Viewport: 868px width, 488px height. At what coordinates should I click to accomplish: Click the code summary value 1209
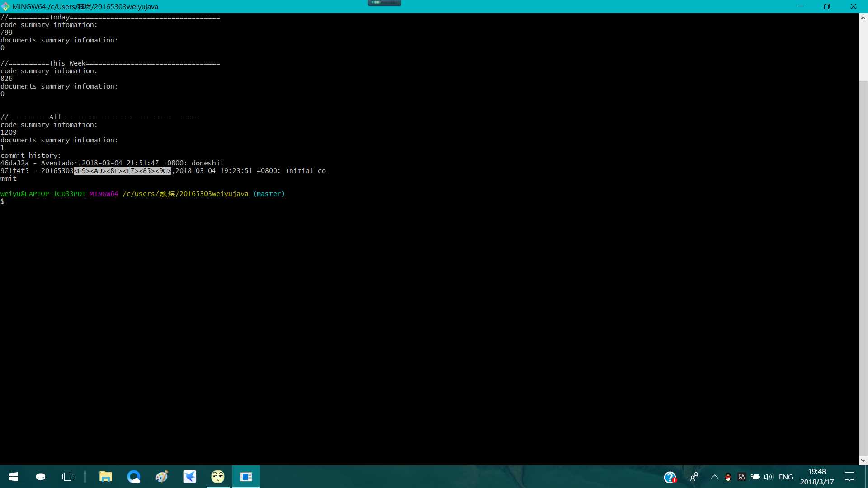[9, 132]
